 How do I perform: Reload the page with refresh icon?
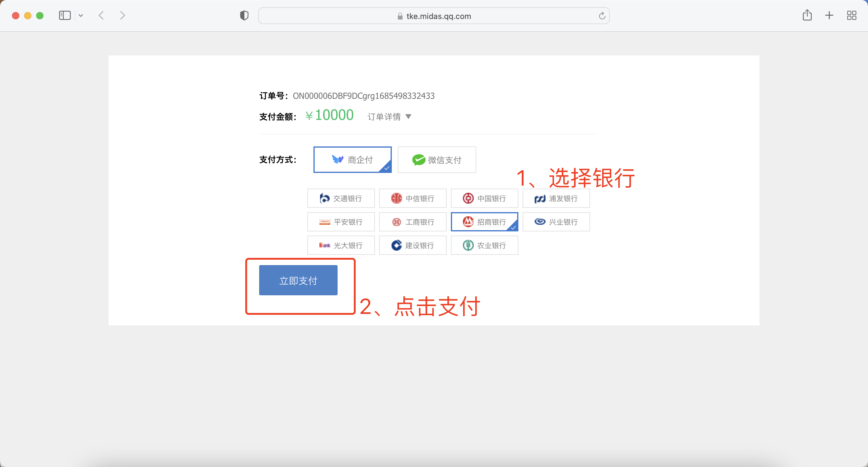pyautogui.click(x=602, y=16)
